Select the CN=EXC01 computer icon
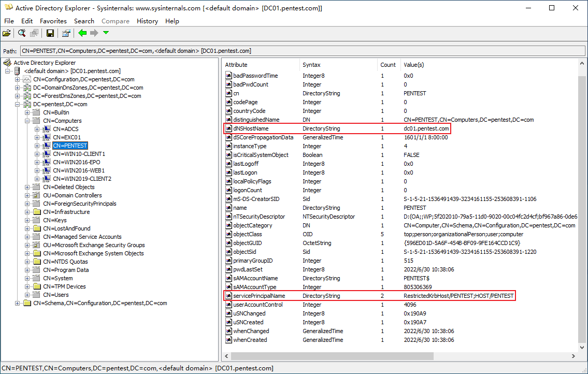This screenshot has height=374, width=588. pos(47,137)
